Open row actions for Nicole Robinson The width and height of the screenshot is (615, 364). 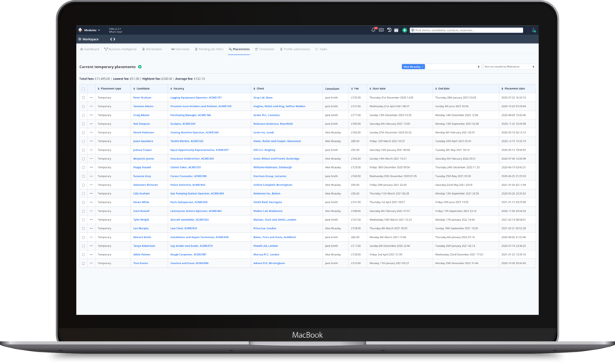91,132
